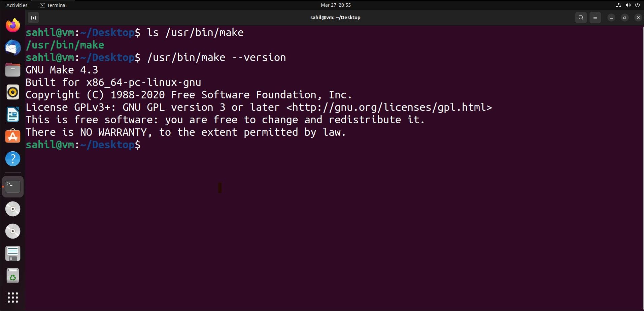Select the running Terminal icon in the dock

[x=12, y=186]
